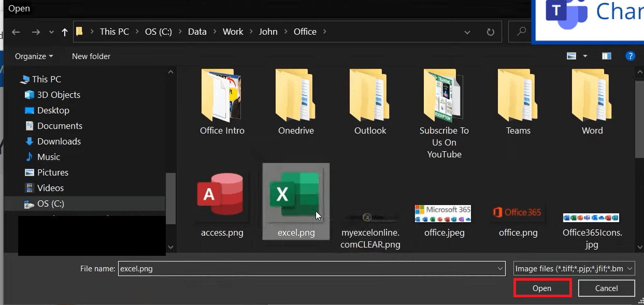This screenshot has height=305, width=644.
Task: Select the Teams folder
Action: point(518,103)
